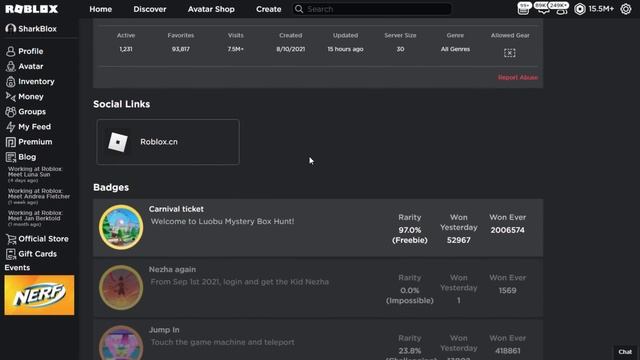Click the SharkBlox avatar icon
The image size is (640, 360).
[x=11, y=29]
